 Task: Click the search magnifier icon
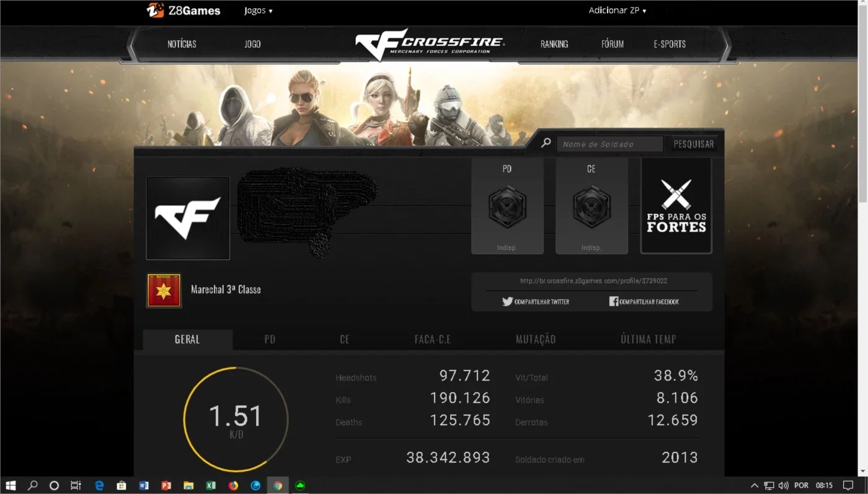546,143
